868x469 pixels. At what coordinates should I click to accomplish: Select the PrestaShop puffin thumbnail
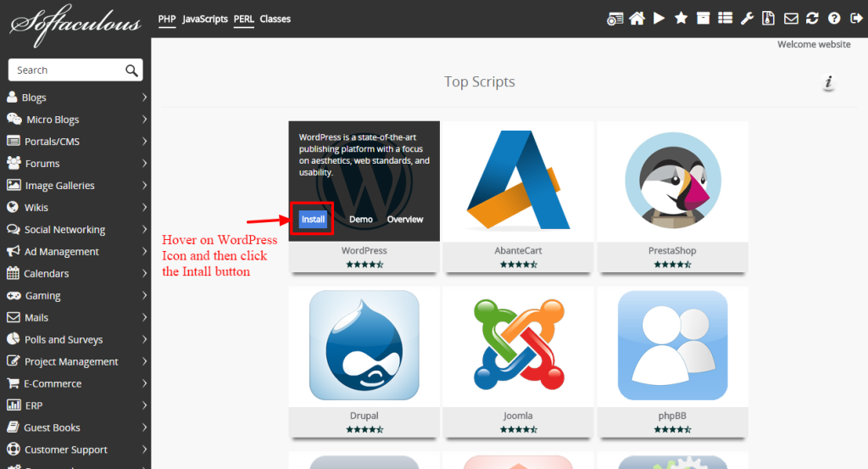(672, 181)
